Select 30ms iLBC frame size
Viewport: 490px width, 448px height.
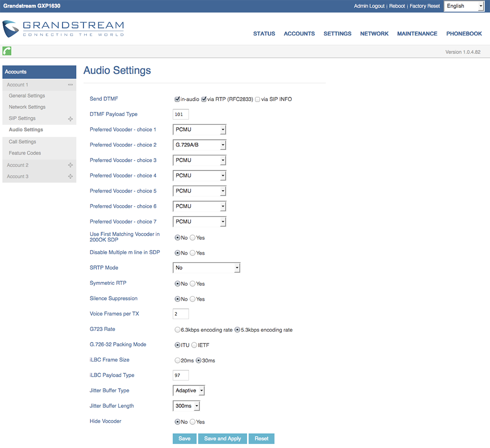tap(198, 360)
